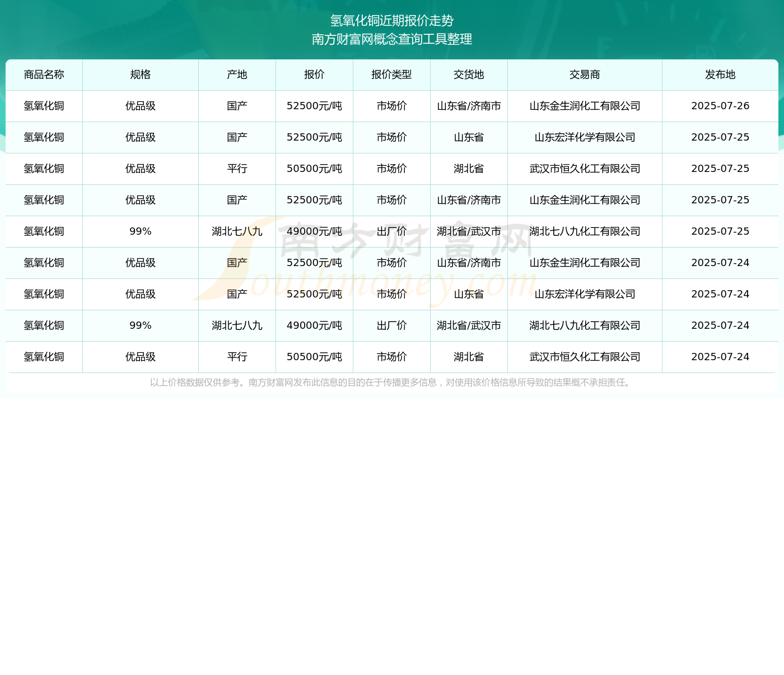The height and width of the screenshot is (675, 784).
Task: Click 52500元/吨 in the 2025-07-26 row
Action: coord(315,106)
